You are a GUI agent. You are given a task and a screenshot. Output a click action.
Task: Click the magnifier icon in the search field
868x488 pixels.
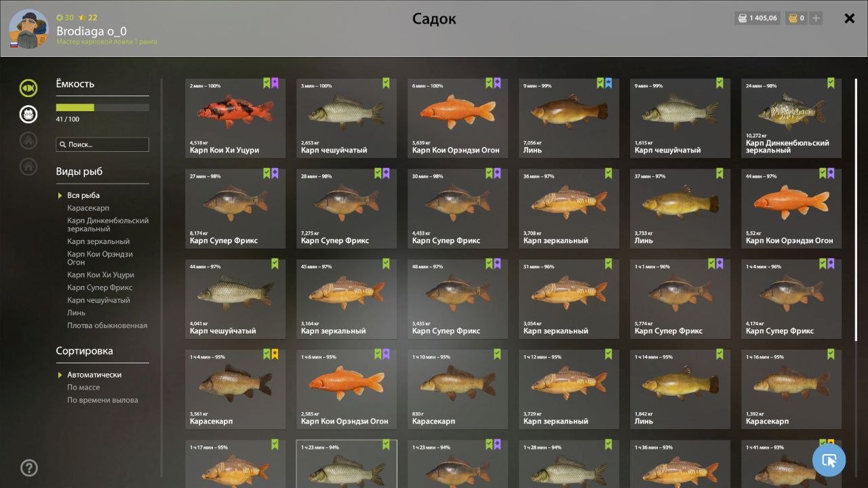pos(64,144)
